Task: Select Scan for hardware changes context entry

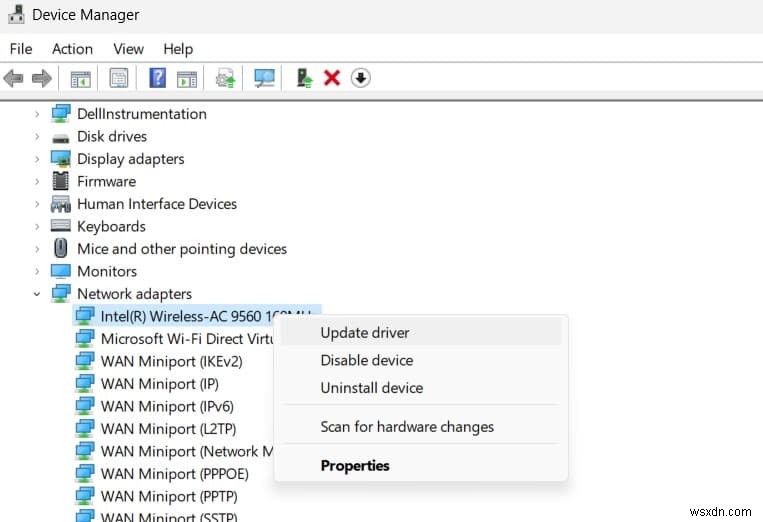Action: coord(421,427)
